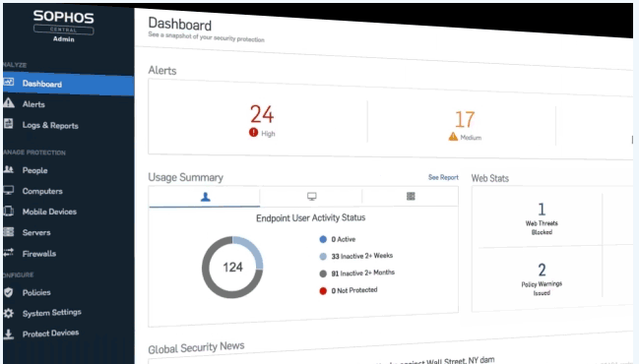This screenshot has width=639, height=364.
Task: Click the Firewalls arrows icon in sidebar
Action: (x=9, y=253)
